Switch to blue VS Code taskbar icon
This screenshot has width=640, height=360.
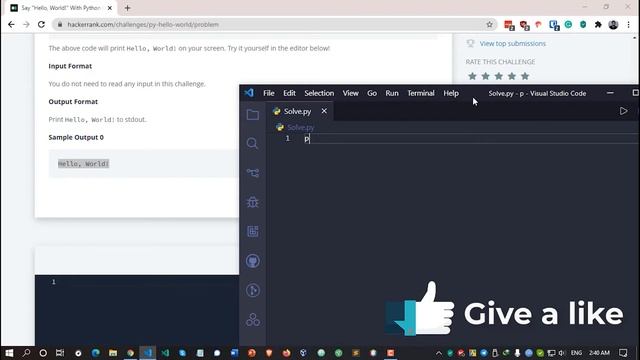pyautogui.click(x=148, y=353)
